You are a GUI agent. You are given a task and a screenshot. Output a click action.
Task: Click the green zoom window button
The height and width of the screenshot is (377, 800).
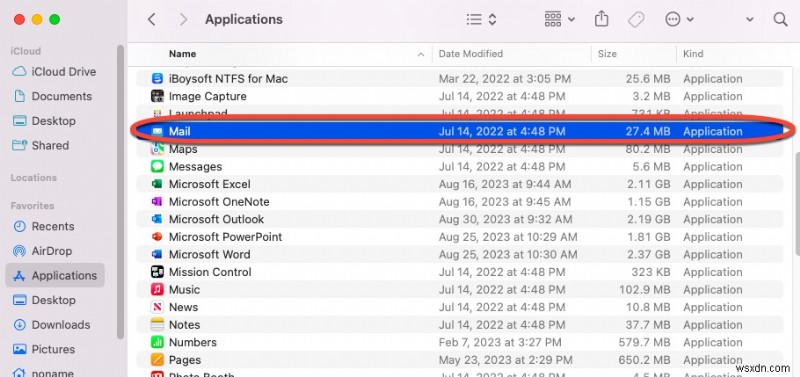click(55, 19)
